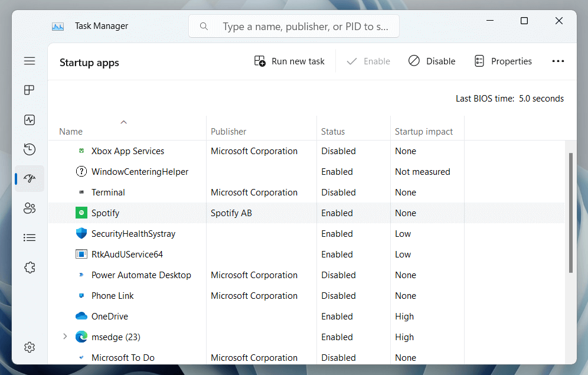
Task: Open the Users page icon
Action: (x=30, y=208)
